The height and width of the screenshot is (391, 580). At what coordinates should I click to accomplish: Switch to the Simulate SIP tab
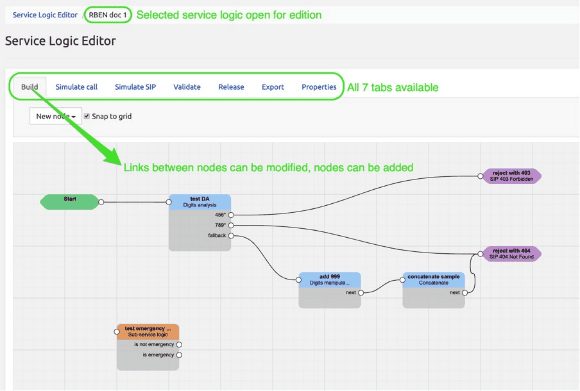tap(135, 87)
